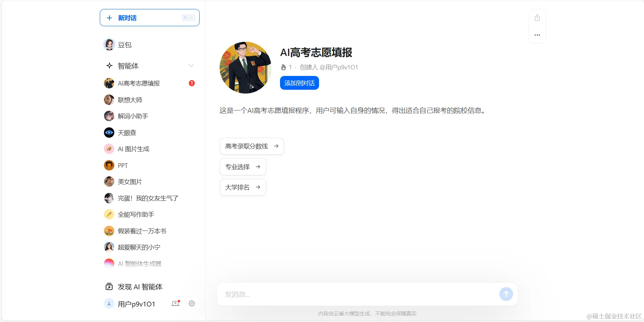The image size is (644, 322).
Task: Open the three-dots more options menu
Action: (537, 35)
